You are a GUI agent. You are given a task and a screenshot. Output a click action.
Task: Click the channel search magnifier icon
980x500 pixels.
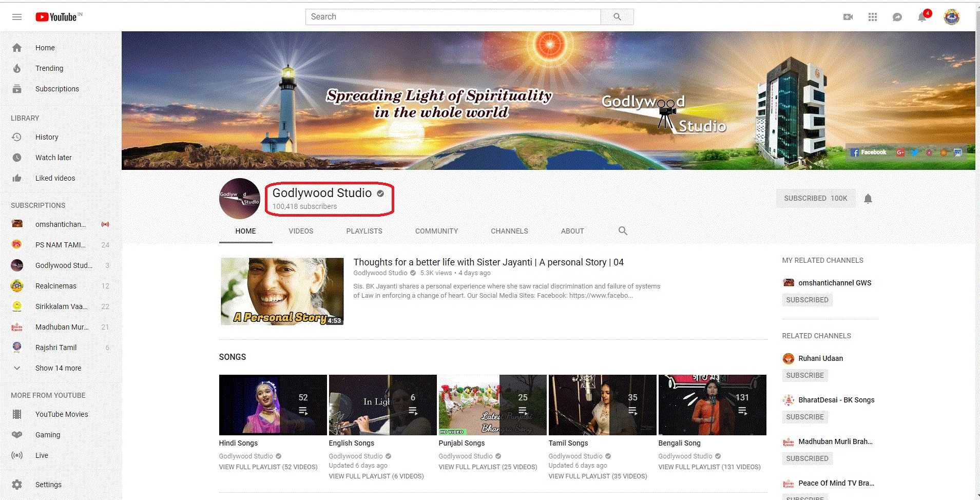point(623,231)
